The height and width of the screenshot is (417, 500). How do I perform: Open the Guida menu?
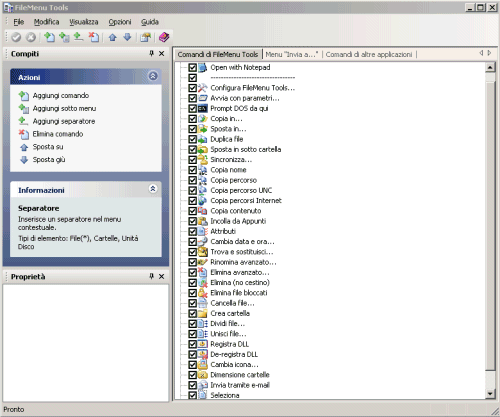(x=150, y=22)
